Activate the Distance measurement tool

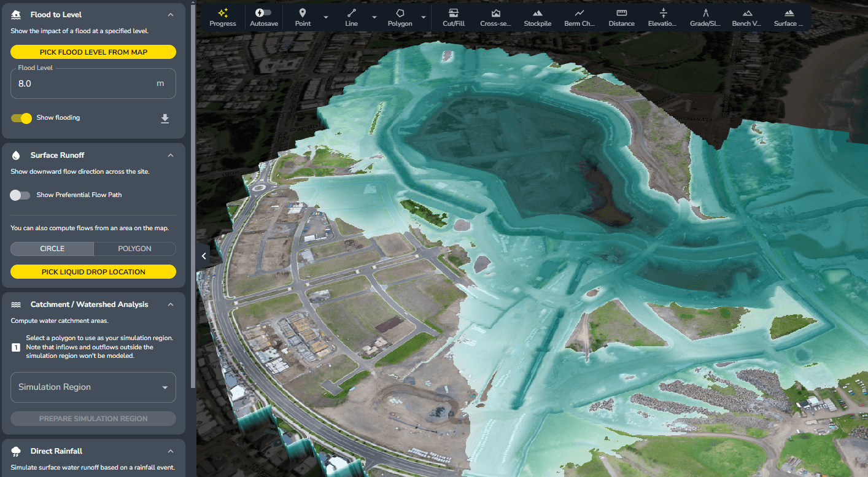coord(621,17)
